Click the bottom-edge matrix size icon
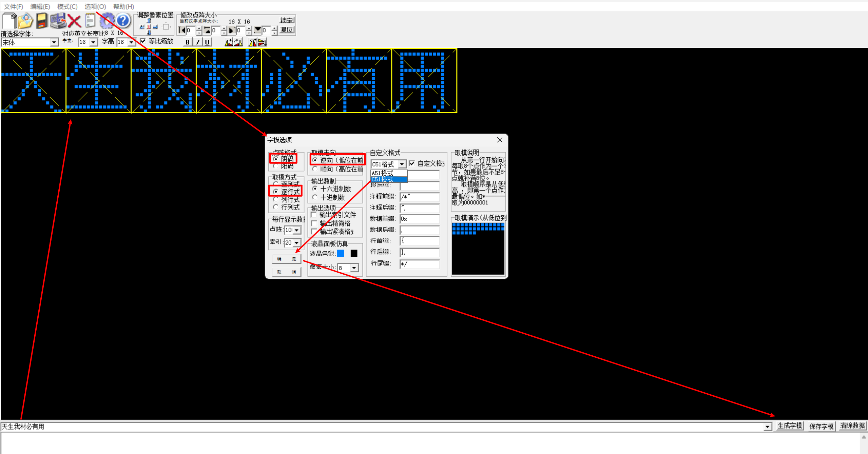The image size is (868, 454). 258,31
